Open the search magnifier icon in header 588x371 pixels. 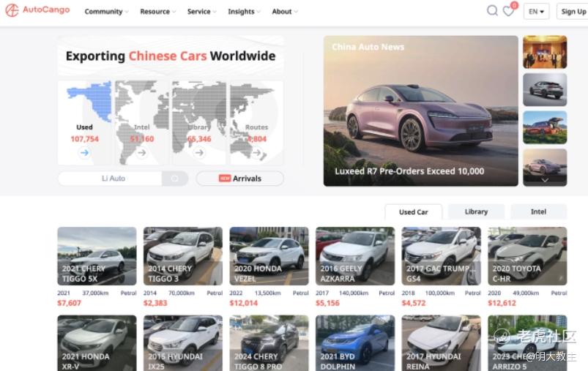[x=492, y=10]
